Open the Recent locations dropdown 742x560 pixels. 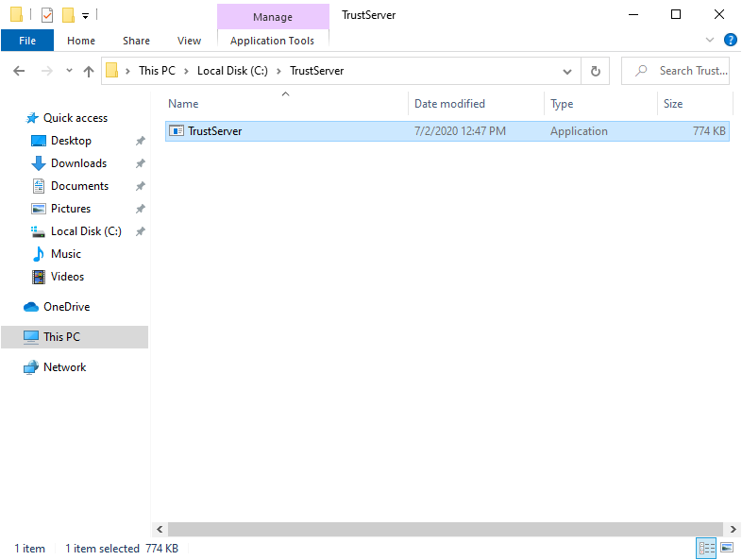pos(69,71)
